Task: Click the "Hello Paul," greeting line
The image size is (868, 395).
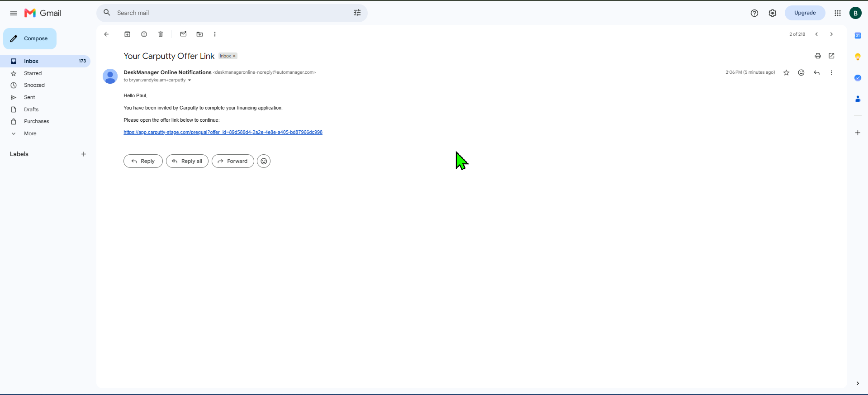Action: (135, 96)
